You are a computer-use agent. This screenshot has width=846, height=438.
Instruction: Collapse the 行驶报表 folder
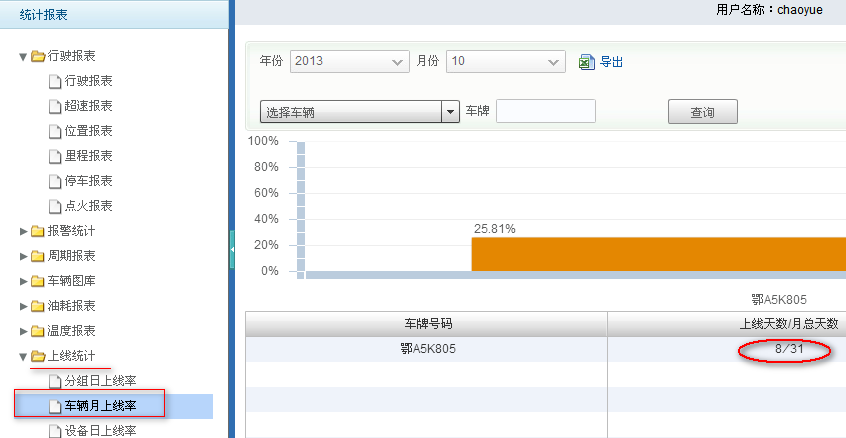[x=24, y=56]
